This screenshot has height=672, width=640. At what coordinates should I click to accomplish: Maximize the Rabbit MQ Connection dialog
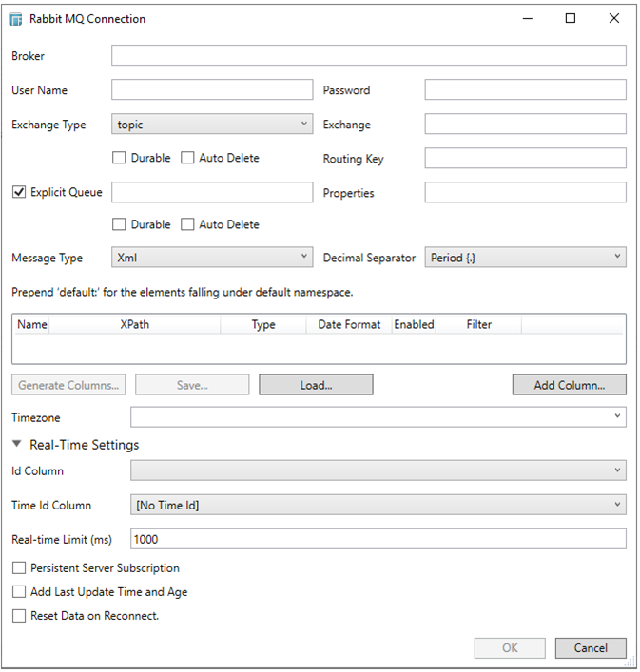point(571,18)
